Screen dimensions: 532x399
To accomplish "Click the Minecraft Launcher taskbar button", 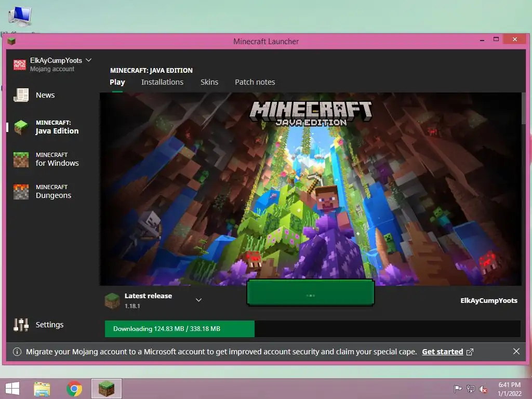I will click(x=106, y=389).
